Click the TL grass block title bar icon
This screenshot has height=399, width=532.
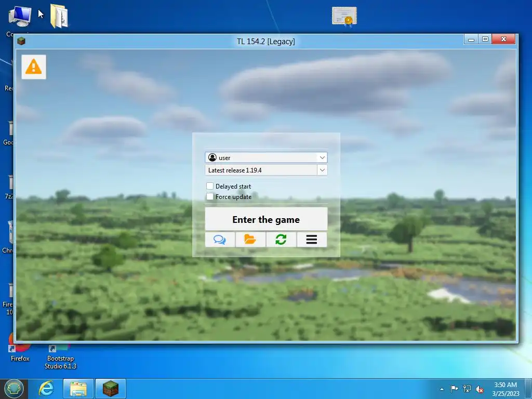(x=21, y=41)
